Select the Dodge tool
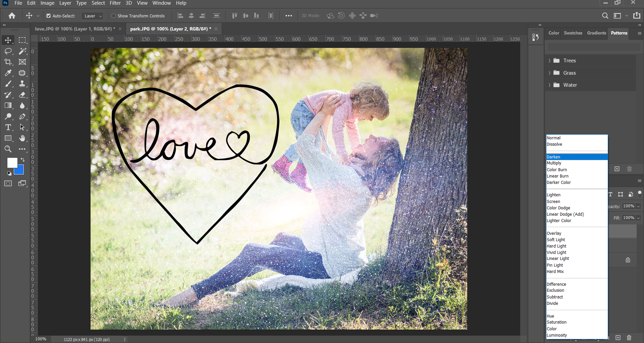This screenshot has height=343, width=644. point(8,117)
